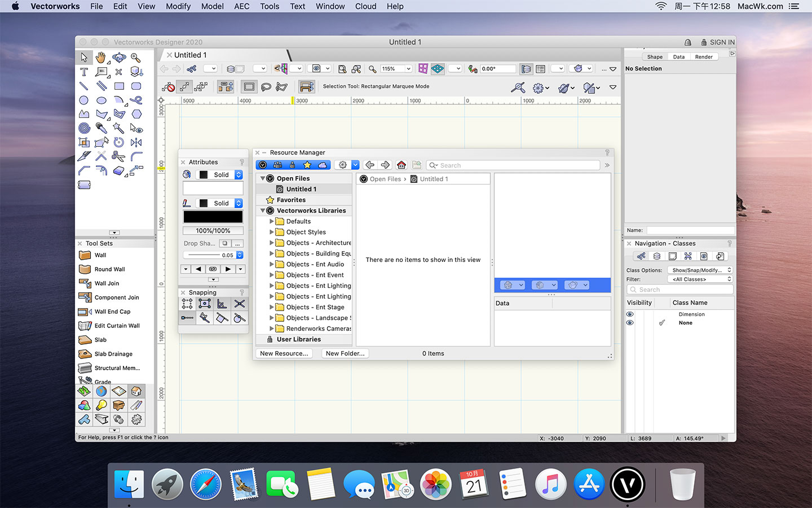812x508 pixels.
Task: Click the Drop Shadow settings ... button
Action: pos(238,243)
